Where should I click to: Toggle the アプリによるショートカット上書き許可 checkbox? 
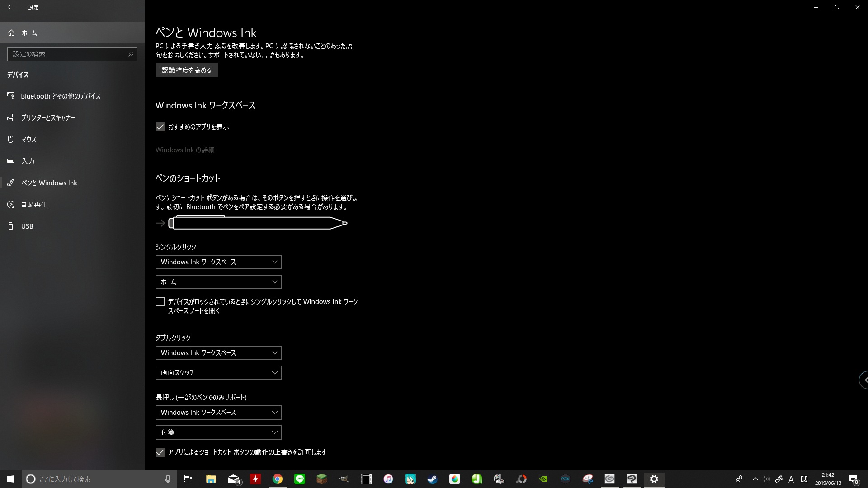click(160, 452)
